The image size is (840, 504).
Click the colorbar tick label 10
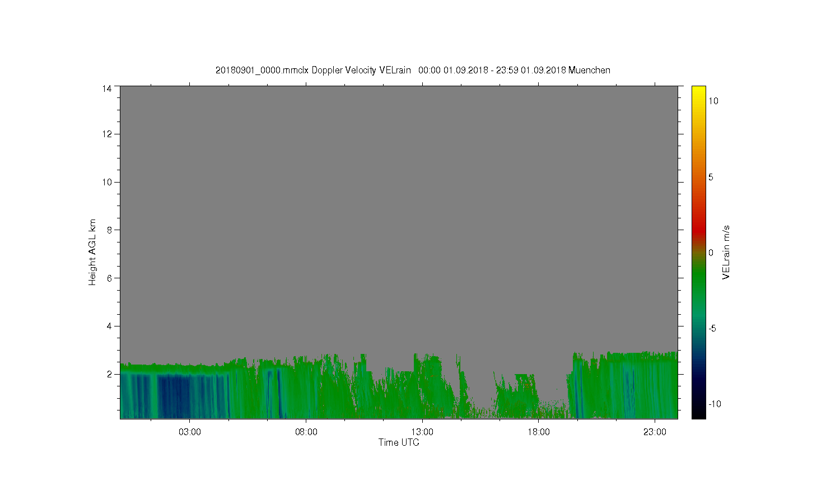[713, 101]
